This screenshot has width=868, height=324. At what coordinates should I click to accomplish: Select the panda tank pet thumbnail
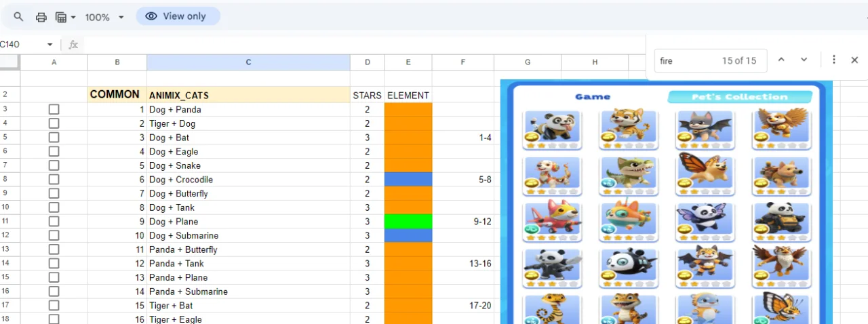tap(781, 222)
